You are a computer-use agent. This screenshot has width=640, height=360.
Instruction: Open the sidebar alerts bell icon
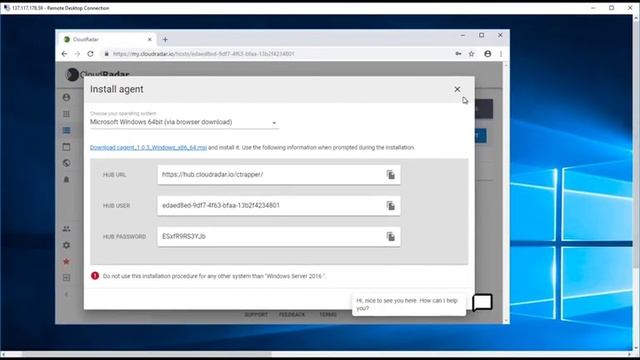(67, 180)
